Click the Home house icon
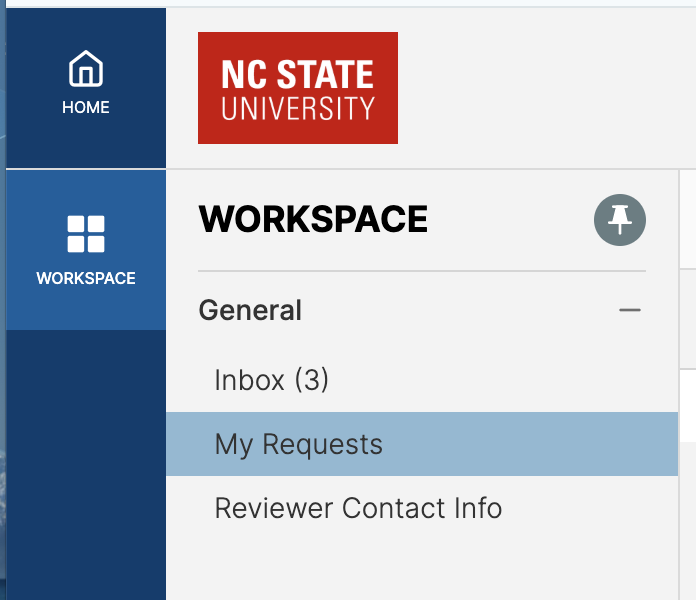Image resolution: width=696 pixels, height=600 pixels. (86, 70)
